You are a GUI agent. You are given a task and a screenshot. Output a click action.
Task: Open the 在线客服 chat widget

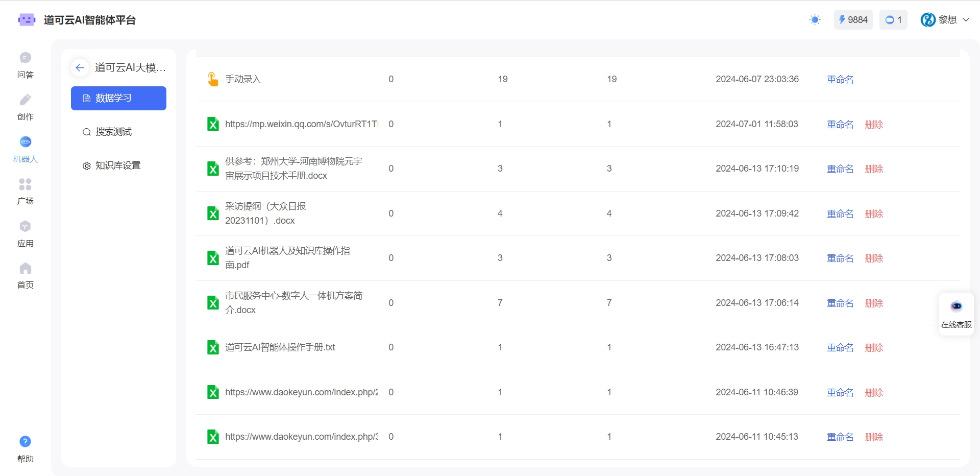(x=956, y=314)
